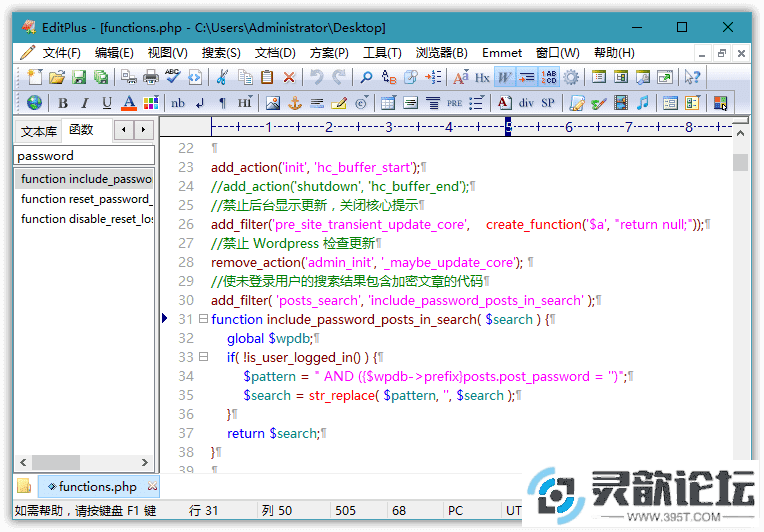Toggle the Auto Indent button
Screen dimensions: 764x532
point(526,77)
